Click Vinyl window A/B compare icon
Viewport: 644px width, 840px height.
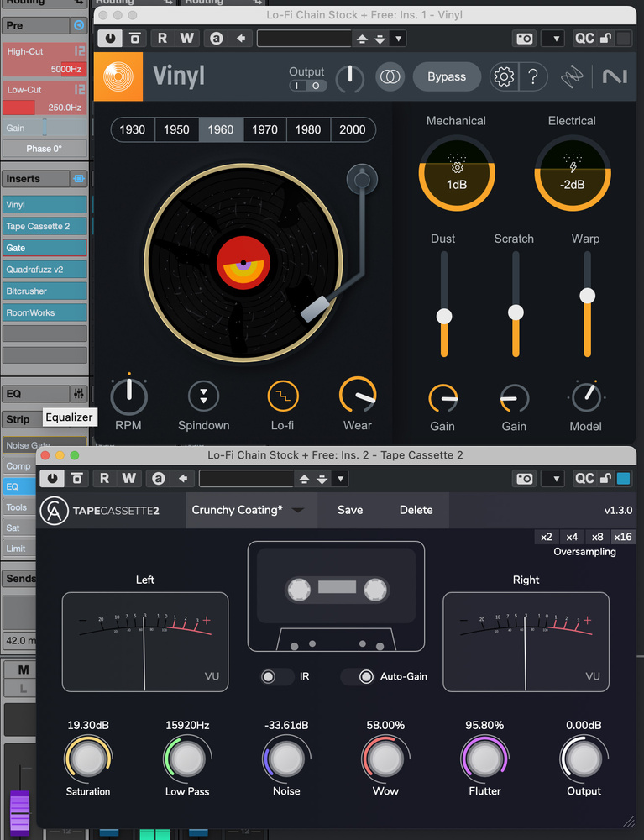(x=217, y=39)
